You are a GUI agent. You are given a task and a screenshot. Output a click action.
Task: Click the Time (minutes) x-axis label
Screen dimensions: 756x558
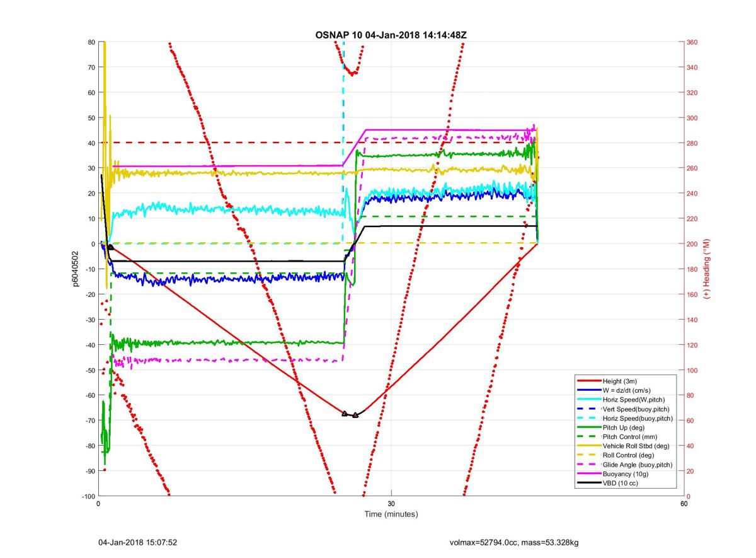coord(391,514)
